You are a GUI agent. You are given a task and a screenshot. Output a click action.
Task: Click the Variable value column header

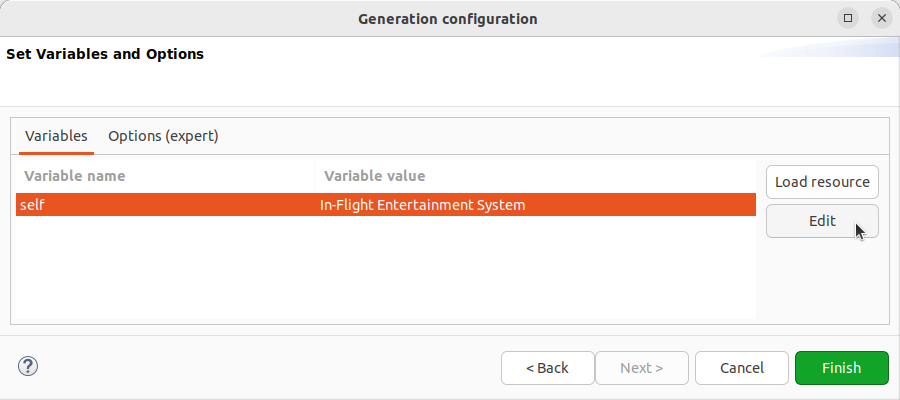tap(373, 176)
